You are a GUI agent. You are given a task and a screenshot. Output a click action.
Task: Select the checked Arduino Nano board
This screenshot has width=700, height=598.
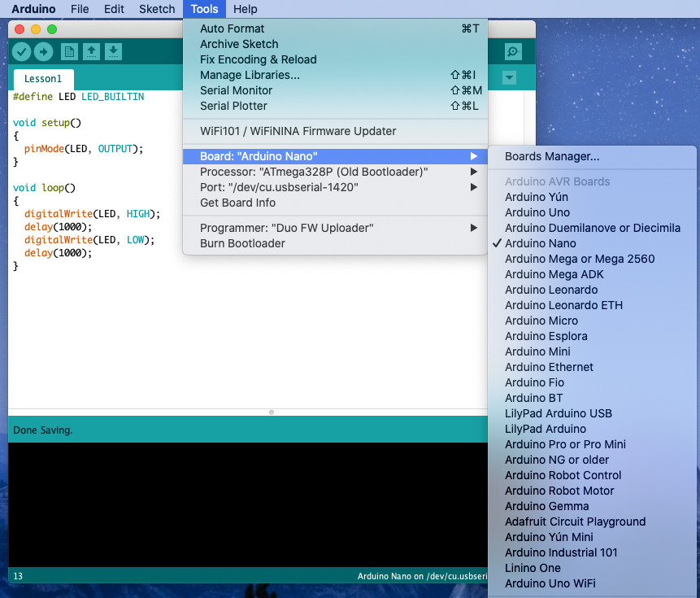point(540,243)
